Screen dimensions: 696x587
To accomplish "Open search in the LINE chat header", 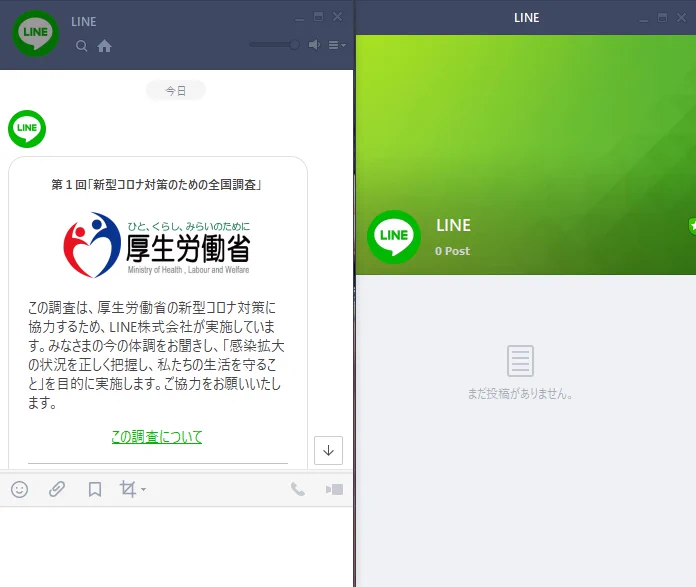I will 81,46.
